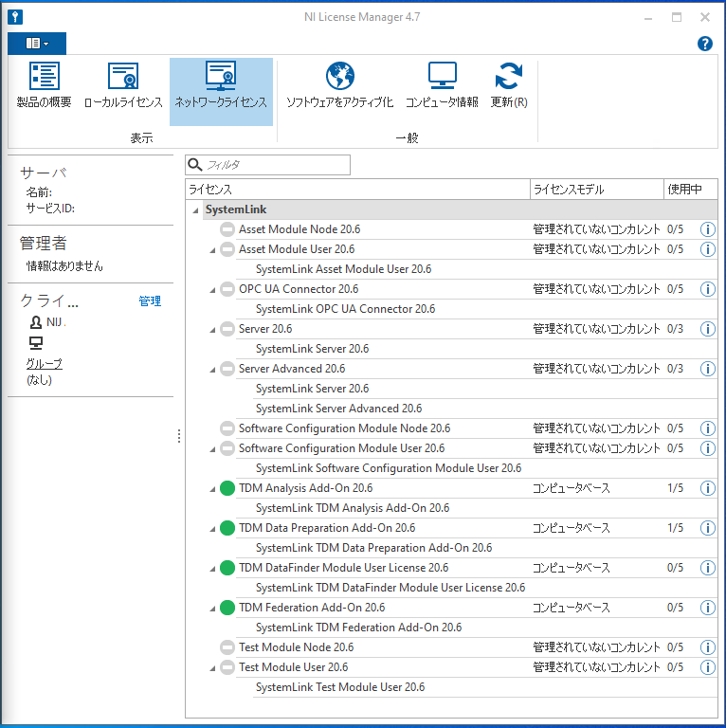
Task: Show info for Asset Module Node 20.6
Action: click(x=707, y=228)
